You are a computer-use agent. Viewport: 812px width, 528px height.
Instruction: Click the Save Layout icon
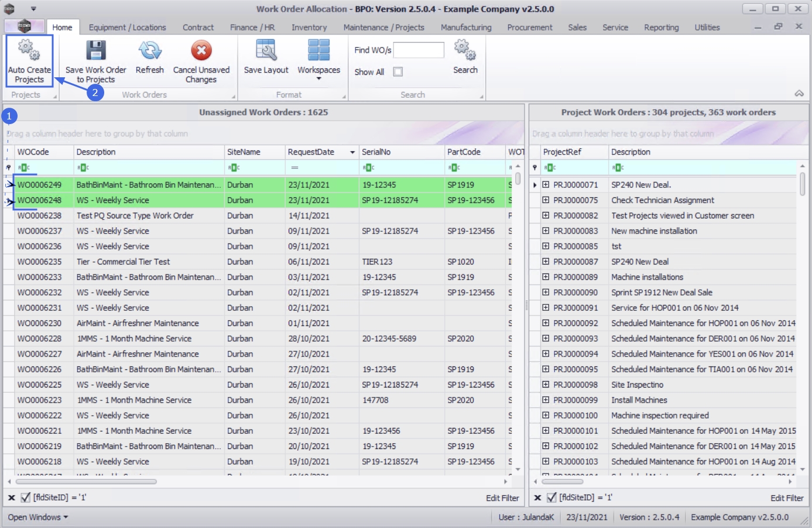pos(266,50)
